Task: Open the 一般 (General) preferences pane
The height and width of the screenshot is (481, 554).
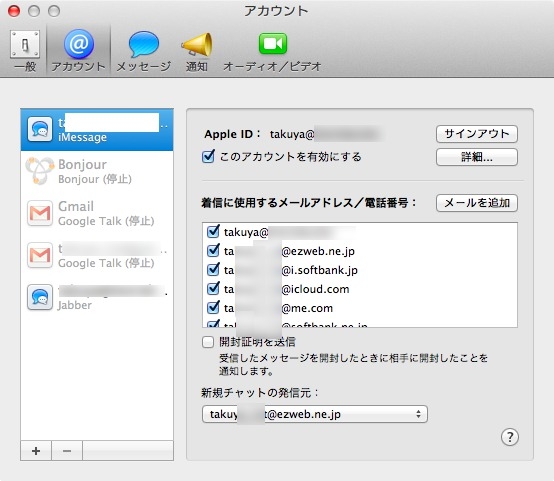Action: [25, 51]
